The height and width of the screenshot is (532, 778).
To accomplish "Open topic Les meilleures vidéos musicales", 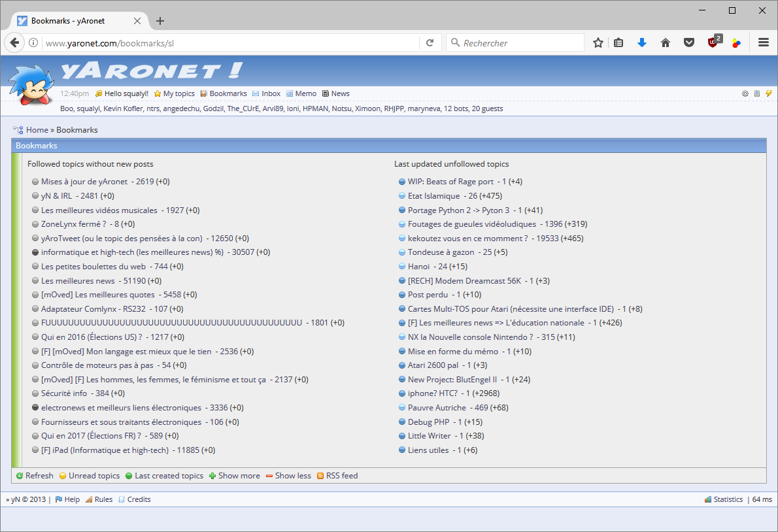I will click(x=99, y=210).
